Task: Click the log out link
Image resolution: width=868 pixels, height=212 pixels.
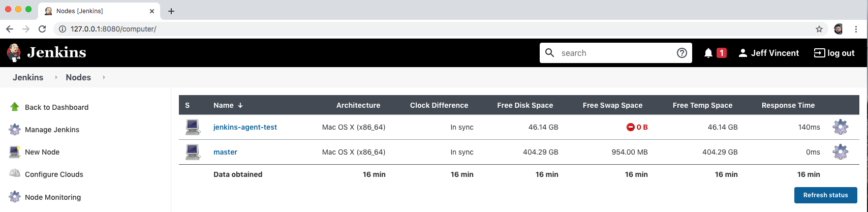Action: pyautogui.click(x=841, y=53)
